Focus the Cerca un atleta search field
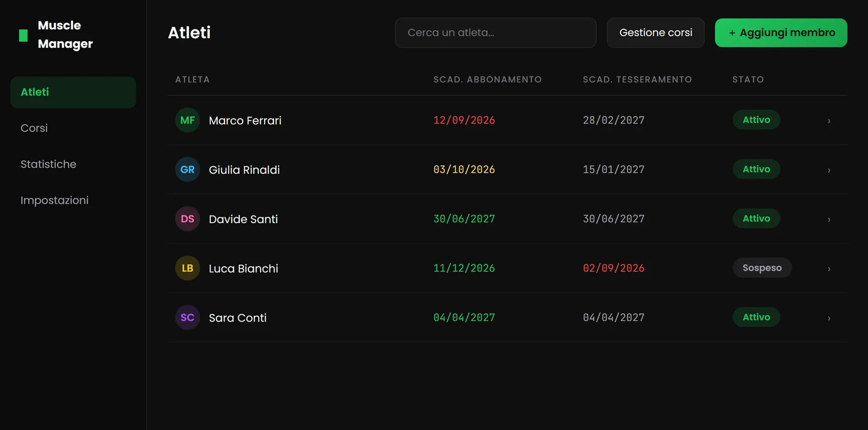Image resolution: width=868 pixels, height=430 pixels. point(496,33)
